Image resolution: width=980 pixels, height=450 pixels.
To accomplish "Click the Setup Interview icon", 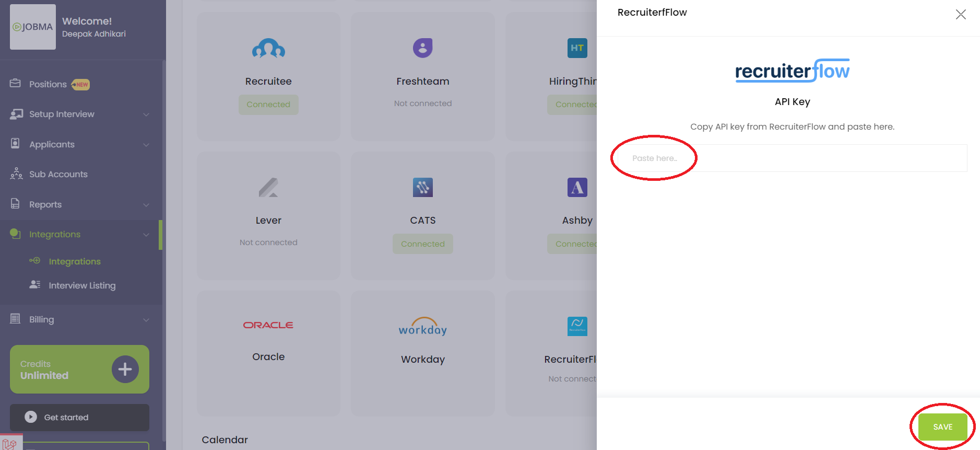I will (x=16, y=114).
